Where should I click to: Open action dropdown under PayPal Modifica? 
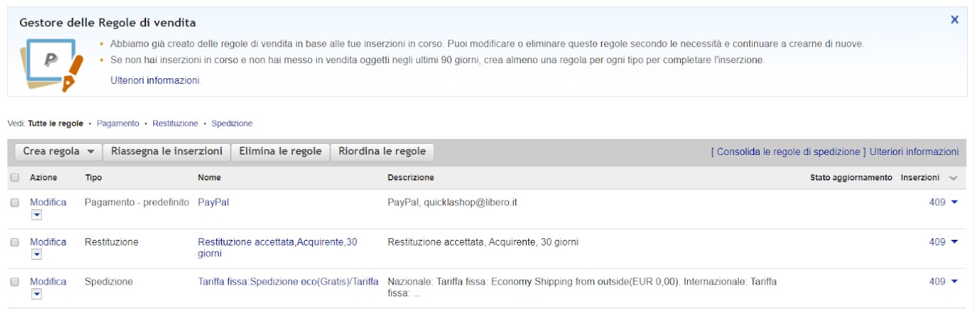point(36,216)
